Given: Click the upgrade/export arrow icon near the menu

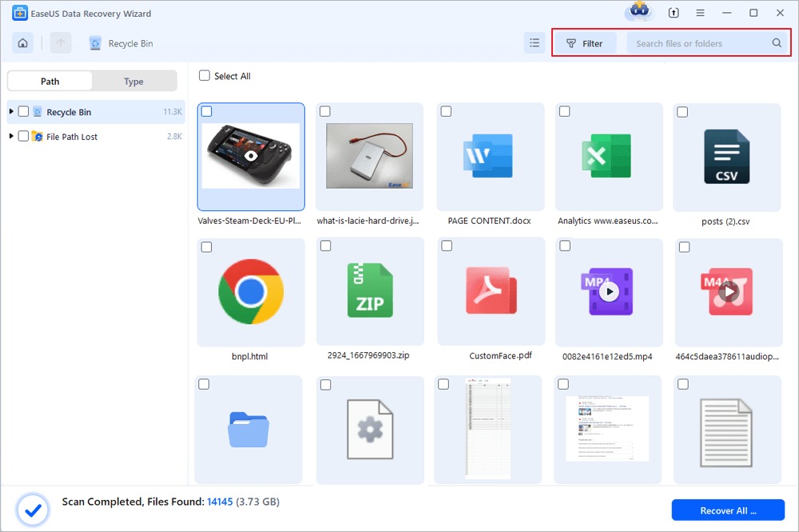Looking at the screenshot, I should tap(672, 13).
